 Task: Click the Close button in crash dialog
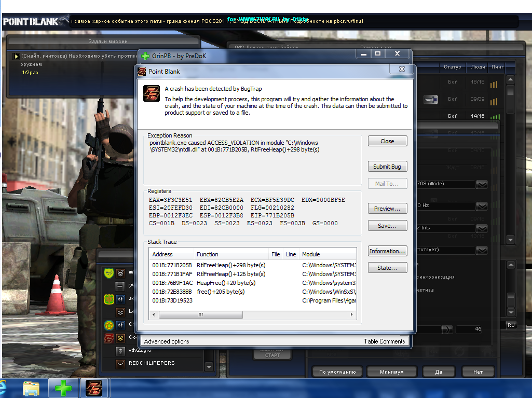tap(388, 141)
